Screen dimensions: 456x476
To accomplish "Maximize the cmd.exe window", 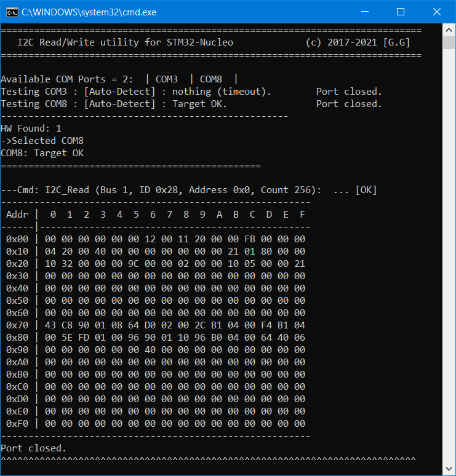I will tap(401, 12).
